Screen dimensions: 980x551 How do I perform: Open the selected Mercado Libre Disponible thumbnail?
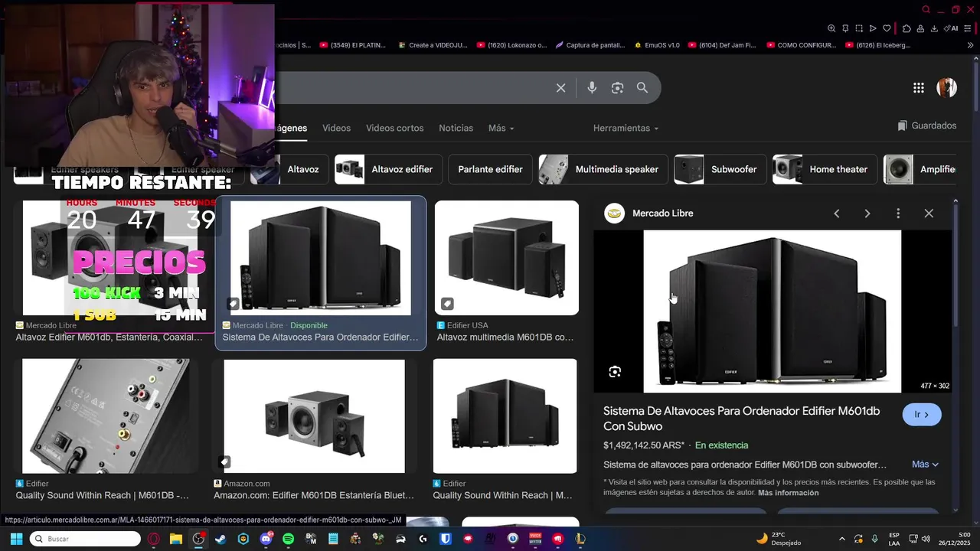point(321,258)
